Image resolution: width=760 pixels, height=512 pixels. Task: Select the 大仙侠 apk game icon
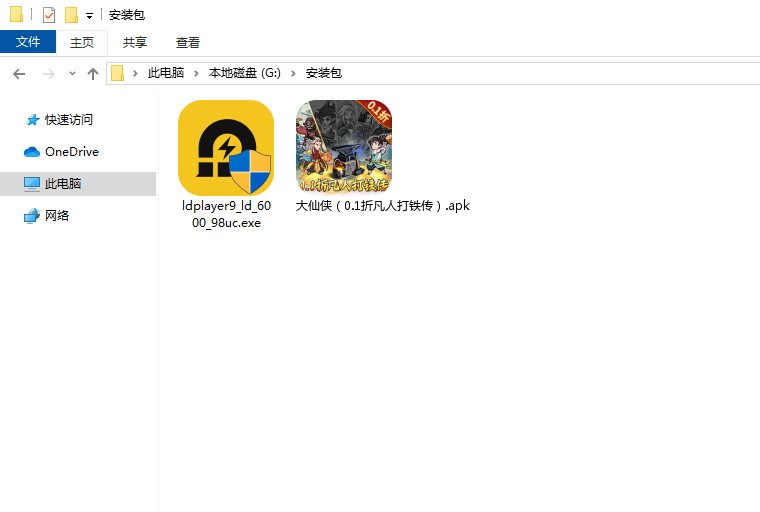pyautogui.click(x=343, y=147)
